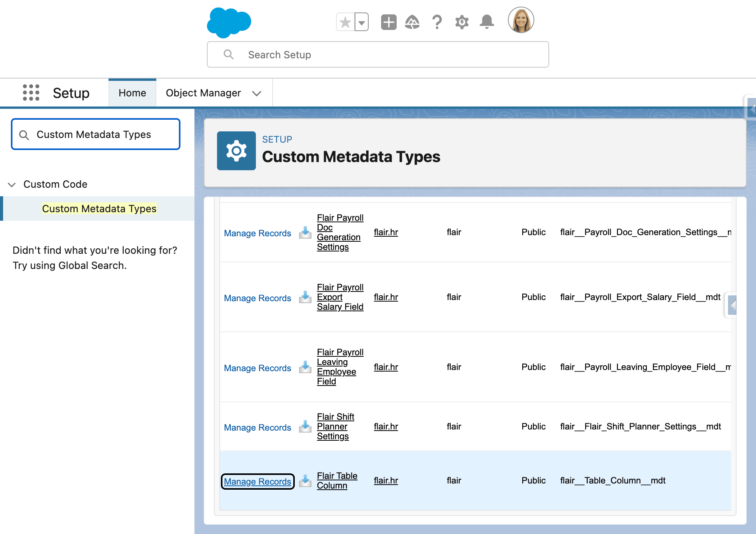Click the Quick Find magnifier icon
Image resolution: width=756 pixels, height=534 pixels.
[x=24, y=135]
